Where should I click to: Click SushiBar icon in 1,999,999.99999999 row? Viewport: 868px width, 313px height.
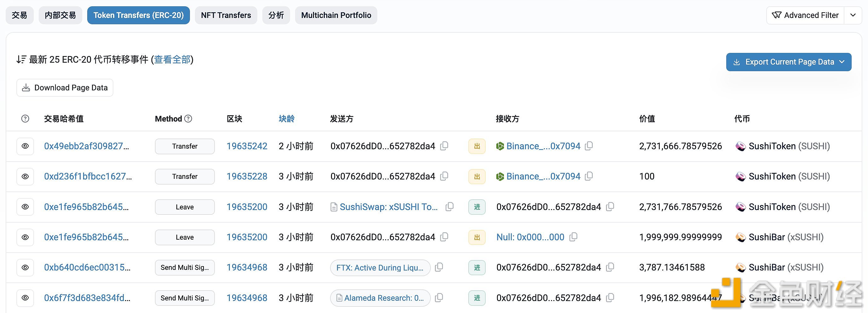click(x=740, y=237)
